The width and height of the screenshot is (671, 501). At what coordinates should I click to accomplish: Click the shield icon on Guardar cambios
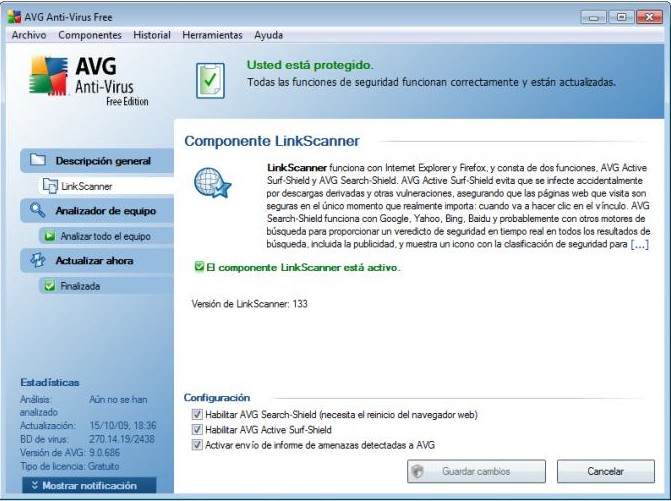coord(418,471)
